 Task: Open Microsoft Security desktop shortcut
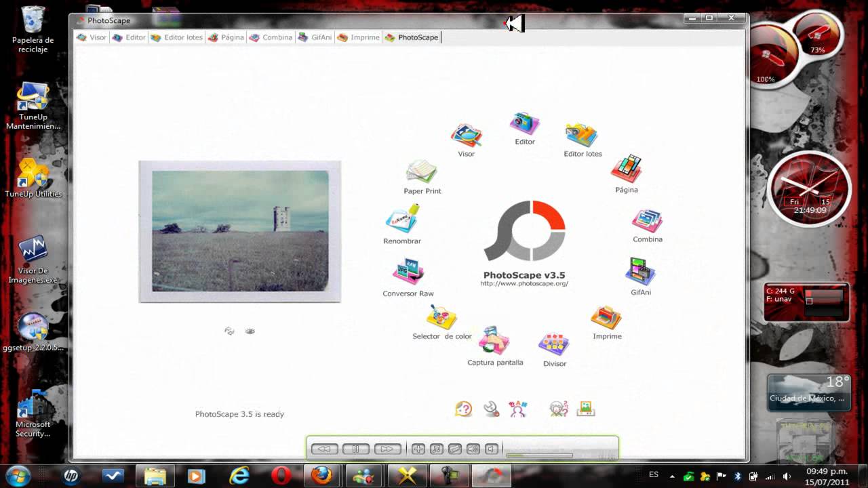click(x=33, y=413)
